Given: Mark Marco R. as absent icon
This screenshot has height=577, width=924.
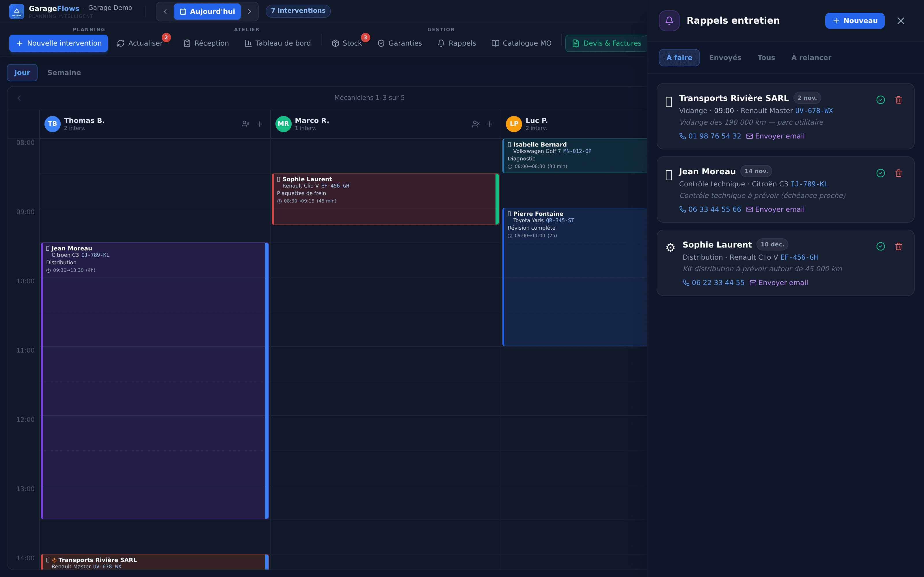Looking at the screenshot, I should (x=476, y=124).
